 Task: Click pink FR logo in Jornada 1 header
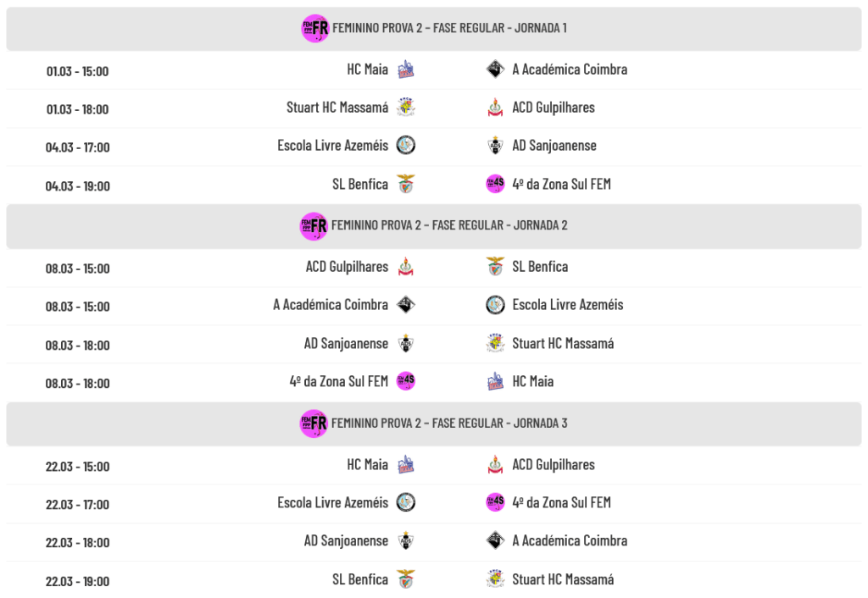[315, 28]
